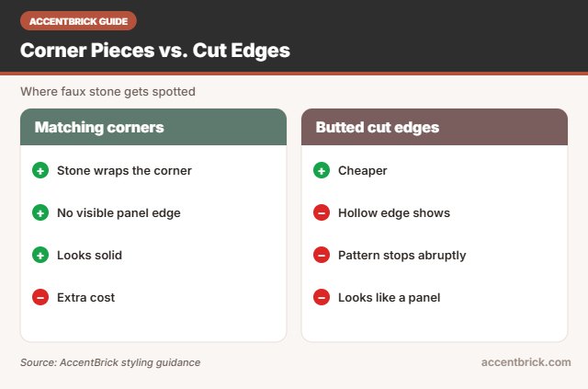Select the Butted cut edges header

pos(435,127)
